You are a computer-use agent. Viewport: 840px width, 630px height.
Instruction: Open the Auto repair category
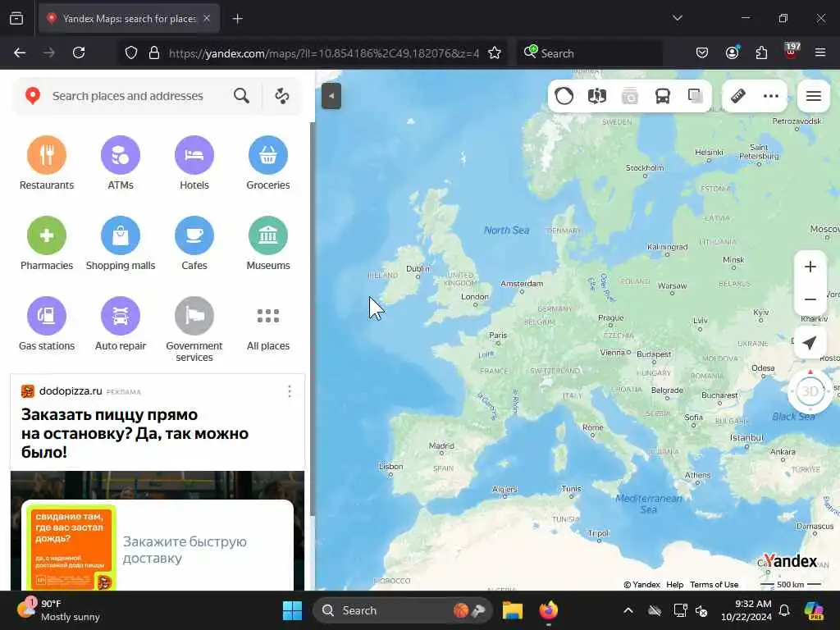pyautogui.click(x=121, y=323)
